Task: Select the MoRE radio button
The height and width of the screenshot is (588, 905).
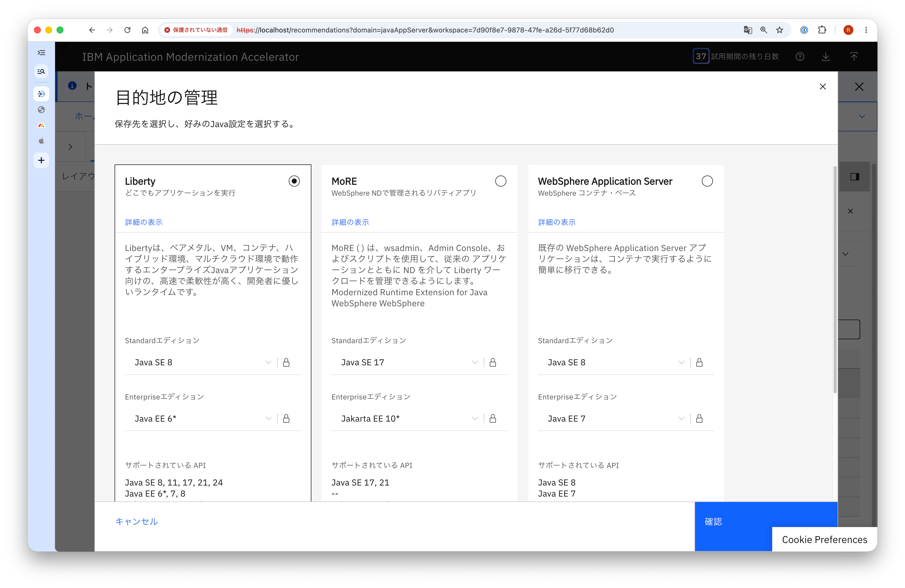Action: [x=500, y=181]
